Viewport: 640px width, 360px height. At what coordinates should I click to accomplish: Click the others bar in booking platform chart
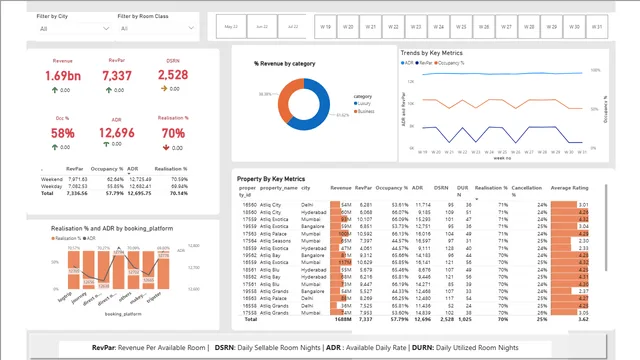pyautogui.click(x=133, y=270)
